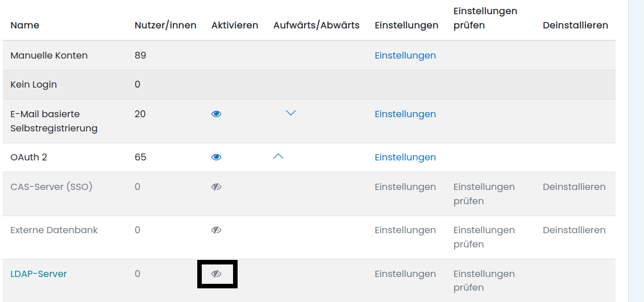Move OAuth 2 up with arrow
This screenshot has width=644, height=302.
(278, 156)
